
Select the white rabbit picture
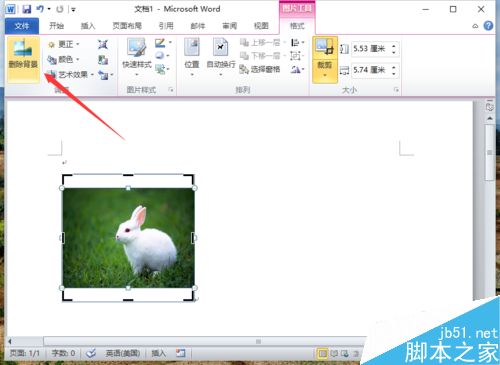pos(128,238)
